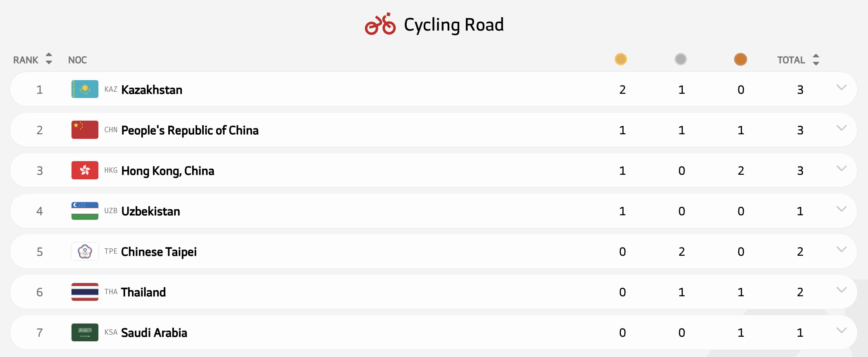Image resolution: width=868 pixels, height=357 pixels.
Task: Click the People's Republic of China flag
Action: click(x=85, y=130)
